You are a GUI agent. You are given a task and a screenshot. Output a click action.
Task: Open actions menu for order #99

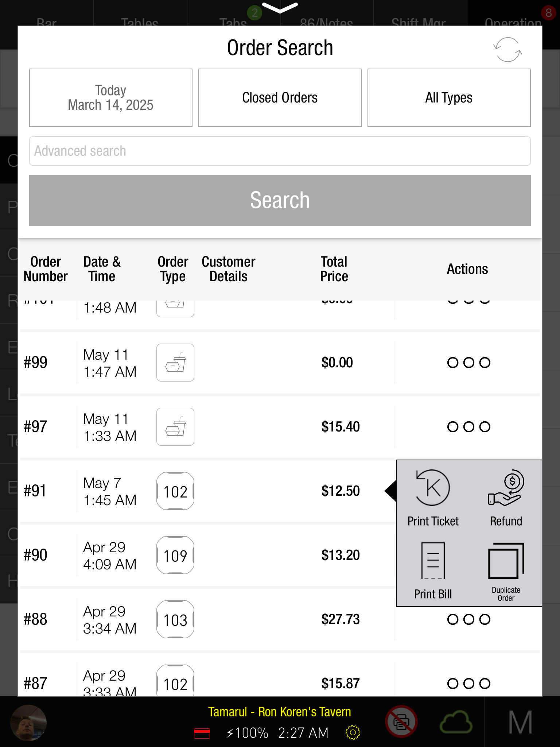[x=468, y=363]
